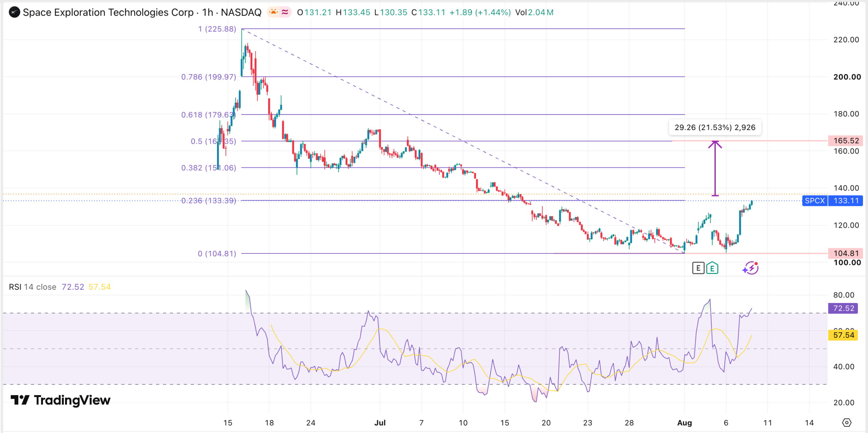Screen dimensions: 868x433
Task: Click the High value 133.45 in the header
Action: [356, 13]
